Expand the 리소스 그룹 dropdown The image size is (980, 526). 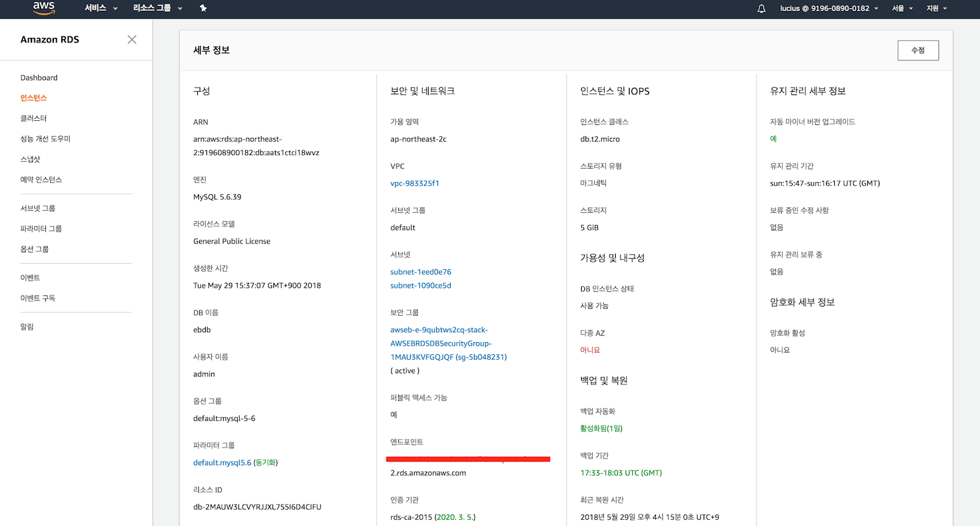pos(157,8)
